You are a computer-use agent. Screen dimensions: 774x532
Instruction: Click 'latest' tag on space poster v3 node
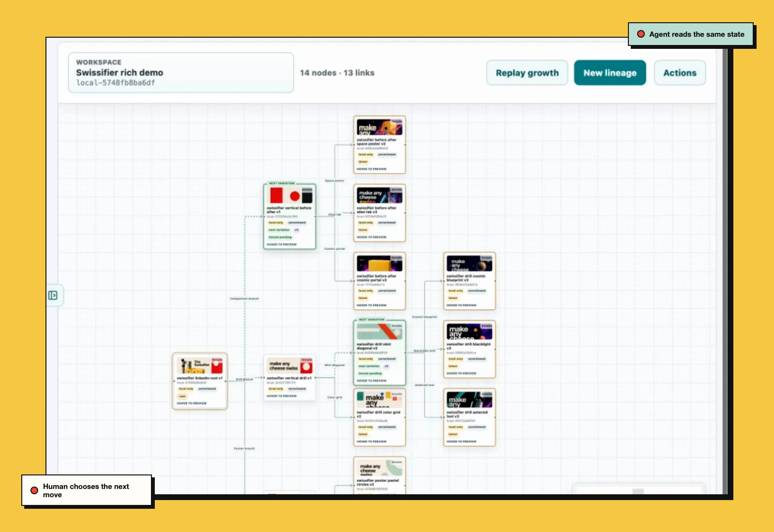coord(363,162)
